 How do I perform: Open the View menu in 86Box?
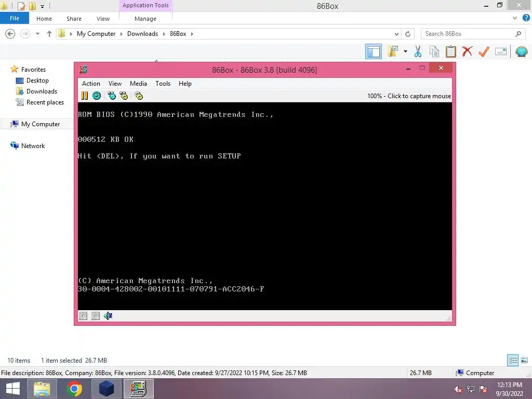point(115,84)
